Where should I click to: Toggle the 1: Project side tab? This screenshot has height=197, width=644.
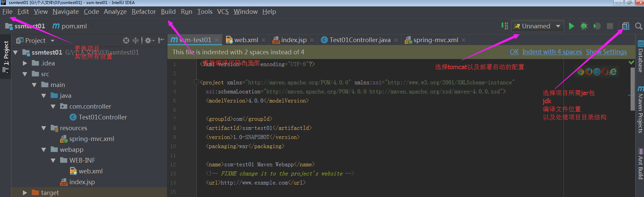[6, 57]
